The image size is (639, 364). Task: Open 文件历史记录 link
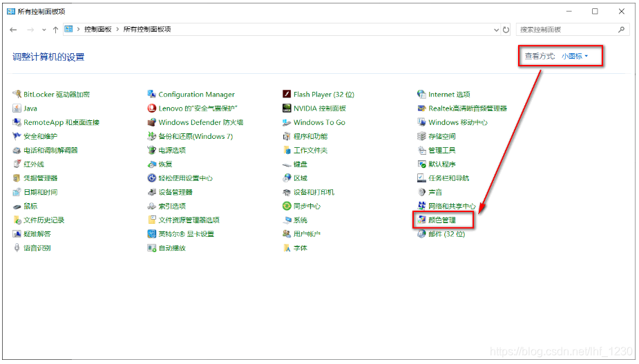[44, 220]
